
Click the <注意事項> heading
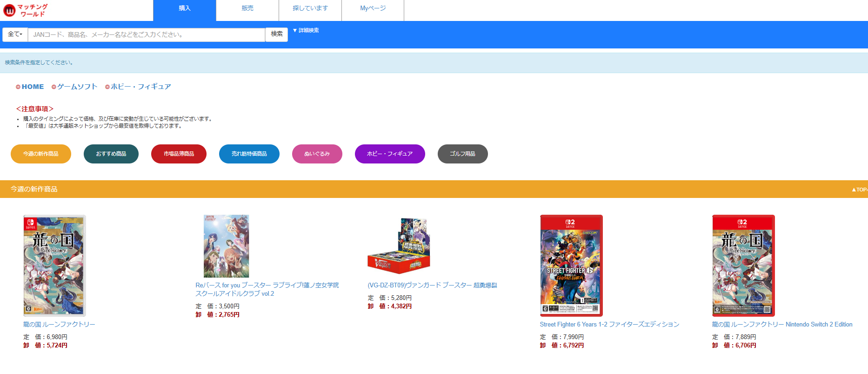tap(35, 109)
